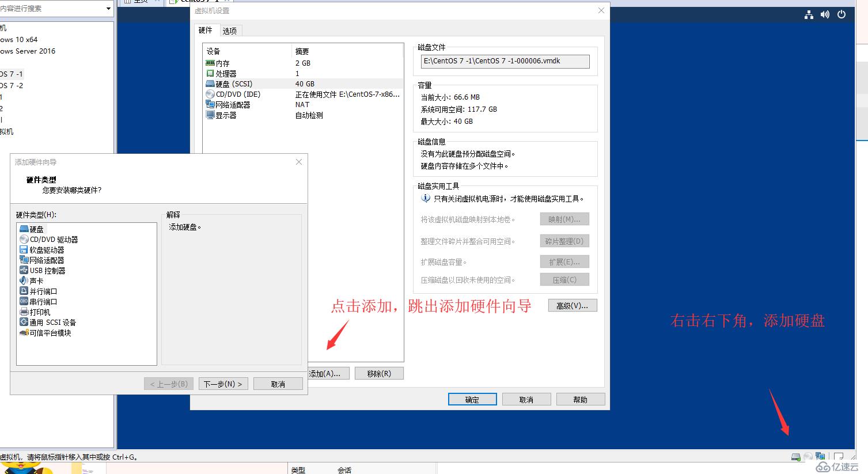868x474 pixels.
Task: Click '系统可用空间: 117.7 GB' text
Action: (x=458, y=109)
